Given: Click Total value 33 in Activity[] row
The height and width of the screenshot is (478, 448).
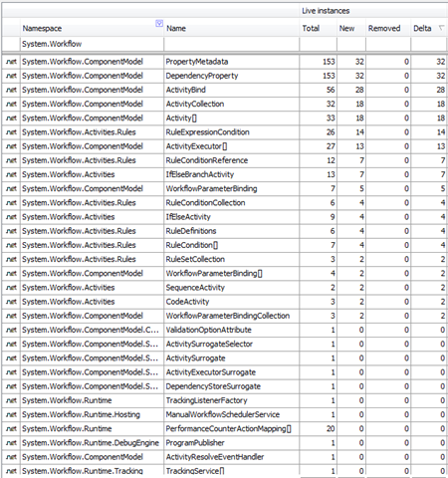Looking at the screenshot, I should (331, 119).
